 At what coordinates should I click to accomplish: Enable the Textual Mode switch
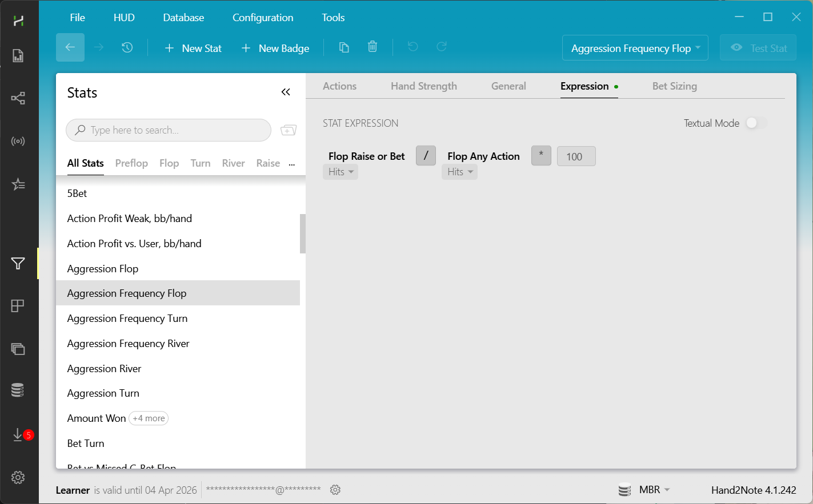(x=755, y=123)
